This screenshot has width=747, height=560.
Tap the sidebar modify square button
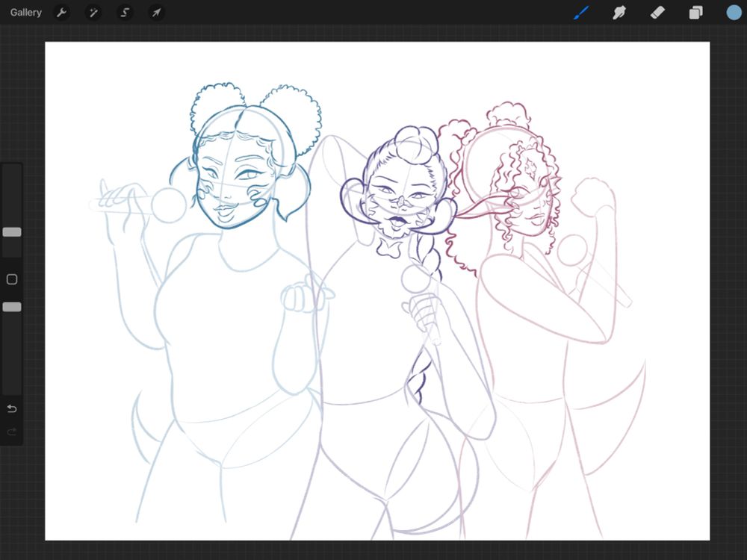pos(10,279)
